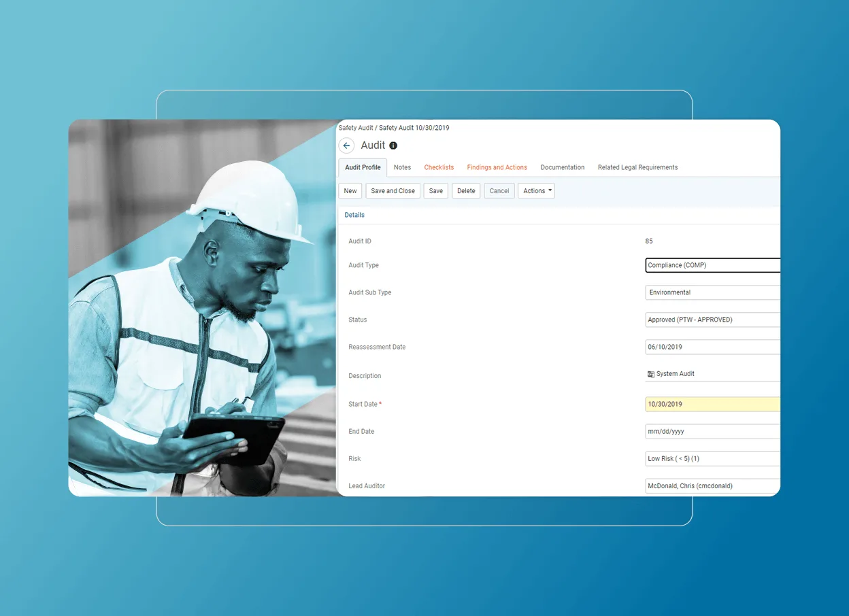The image size is (849, 616).
Task: Open the Actions dropdown
Action: pos(536,191)
